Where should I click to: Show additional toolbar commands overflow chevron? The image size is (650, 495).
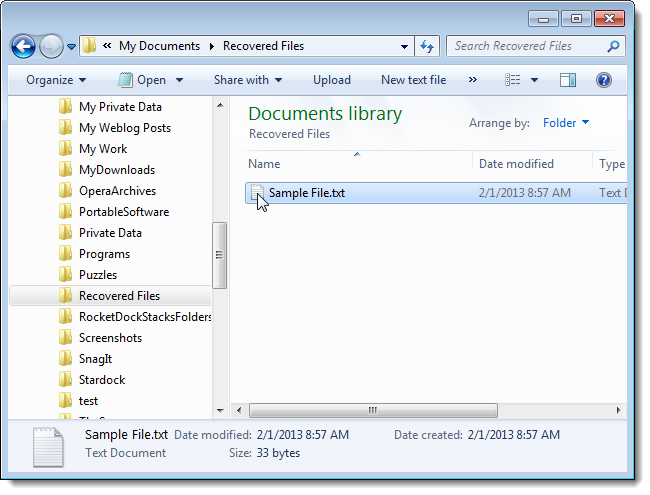coord(473,80)
